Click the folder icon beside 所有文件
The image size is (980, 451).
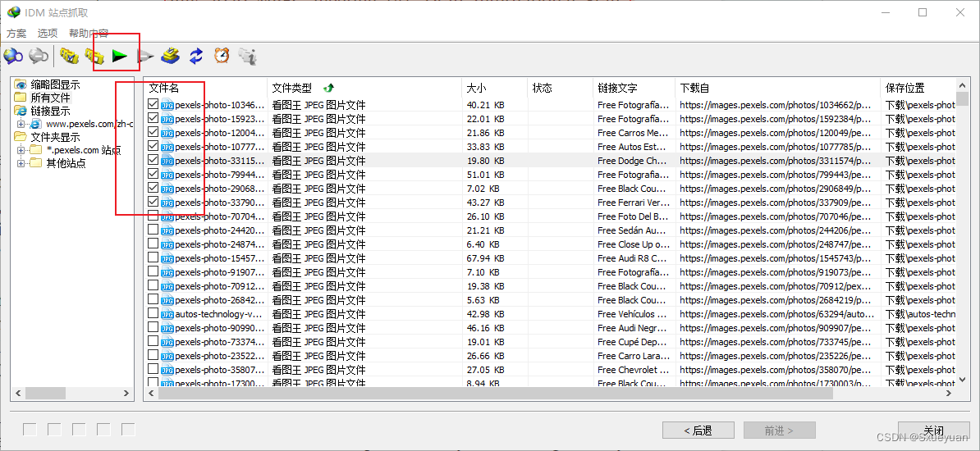(21, 98)
